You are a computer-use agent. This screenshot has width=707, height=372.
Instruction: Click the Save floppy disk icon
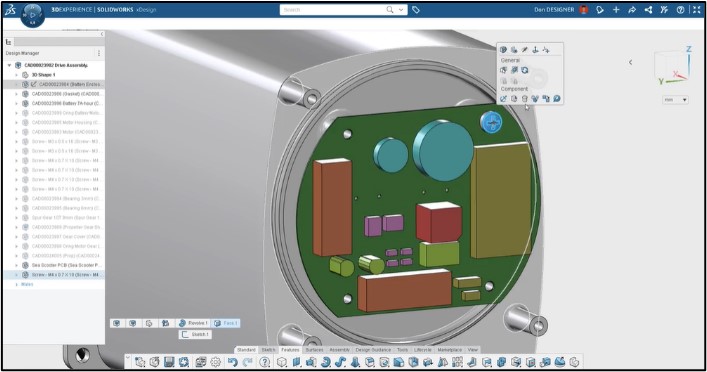point(169,362)
